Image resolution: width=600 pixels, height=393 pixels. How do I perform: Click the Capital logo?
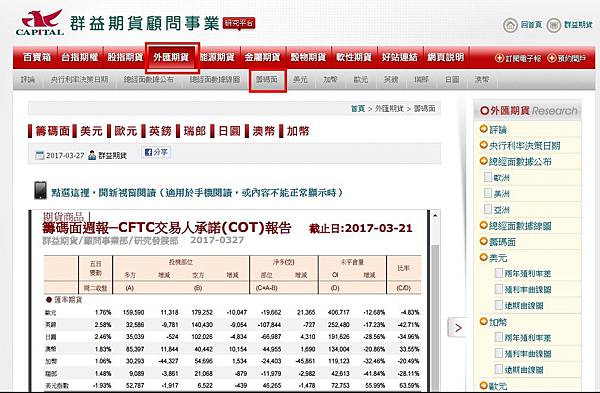tap(40, 23)
